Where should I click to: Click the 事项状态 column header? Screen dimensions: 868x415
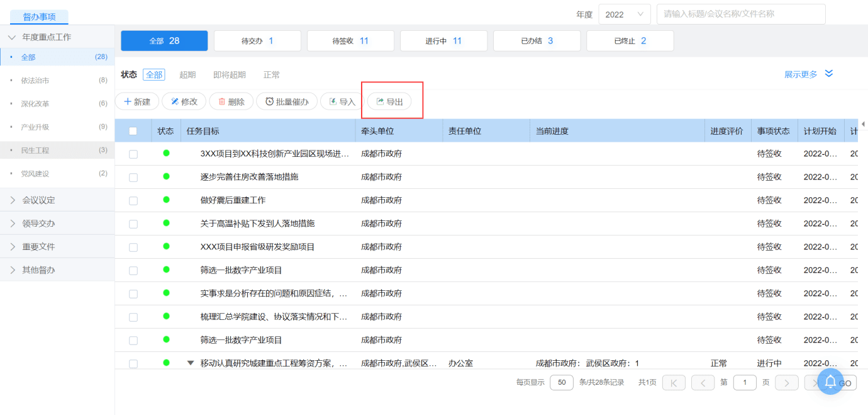point(774,131)
